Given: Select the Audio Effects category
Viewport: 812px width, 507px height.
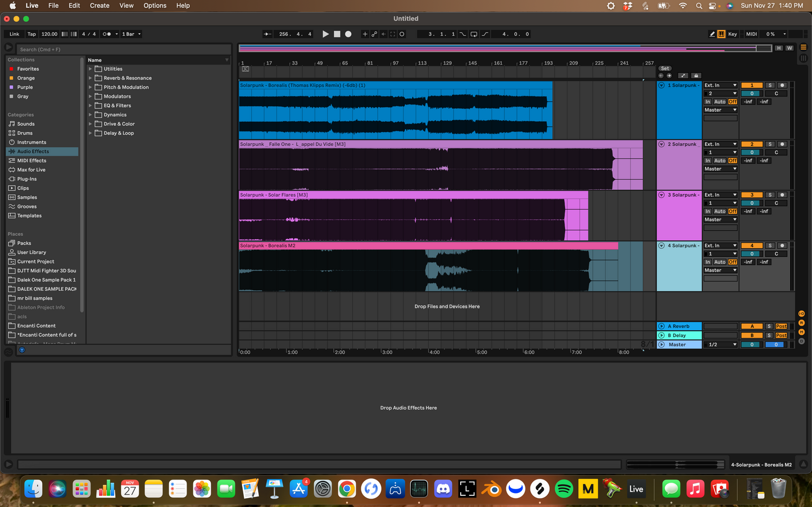Looking at the screenshot, I should 42,152.
